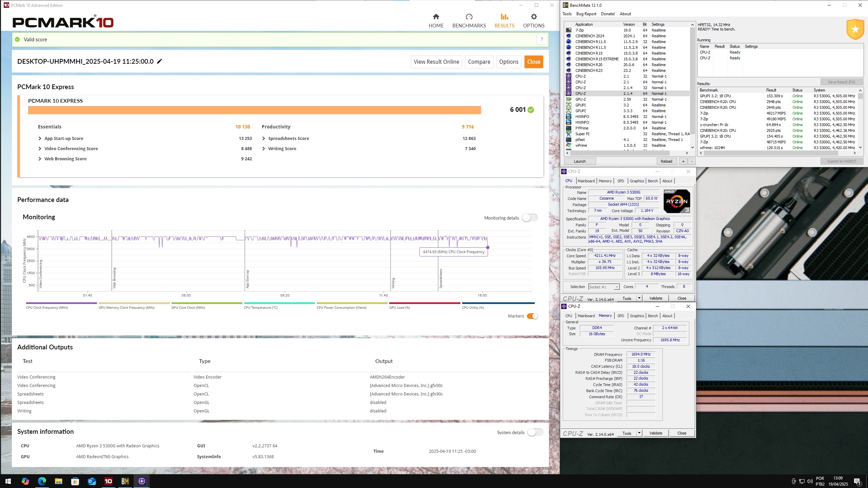
Task: Select the CINEBENCH 2024 application icon
Action: point(569,36)
